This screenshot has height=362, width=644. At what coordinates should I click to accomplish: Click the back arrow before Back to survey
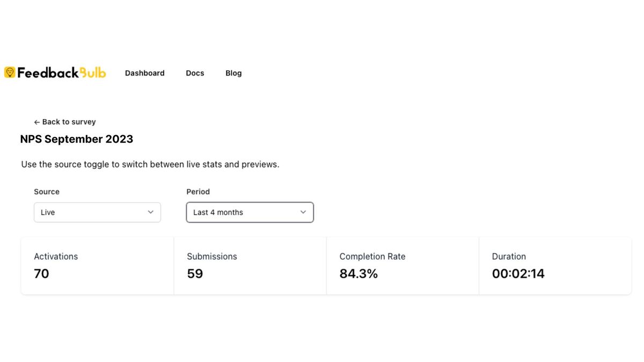[x=37, y=122]
